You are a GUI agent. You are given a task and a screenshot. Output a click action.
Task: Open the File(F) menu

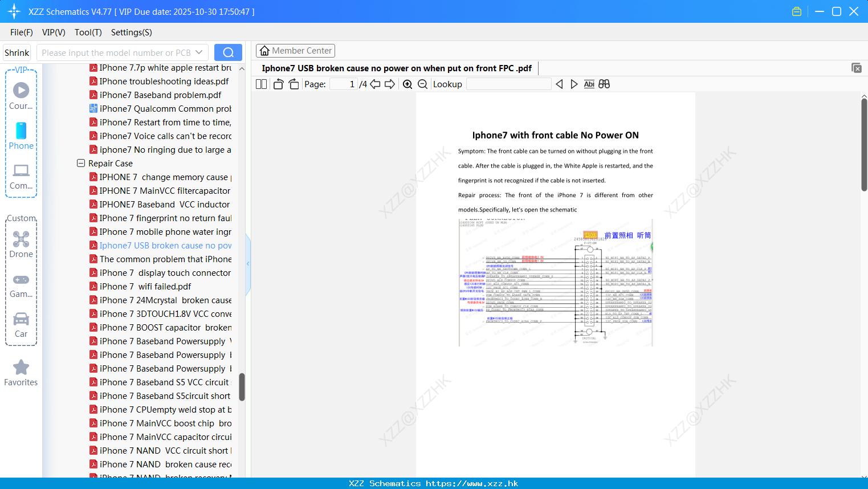coord(22,32)
